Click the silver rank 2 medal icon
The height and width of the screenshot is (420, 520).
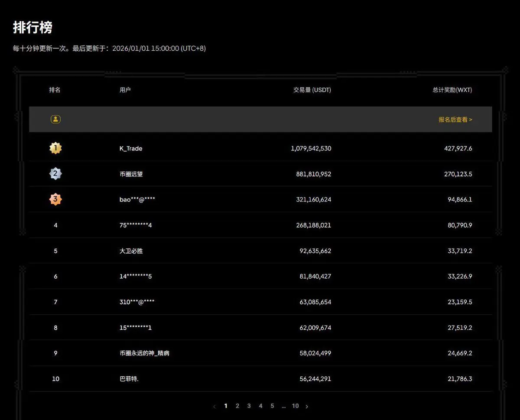pyautogui.click(x=55, y=174)
